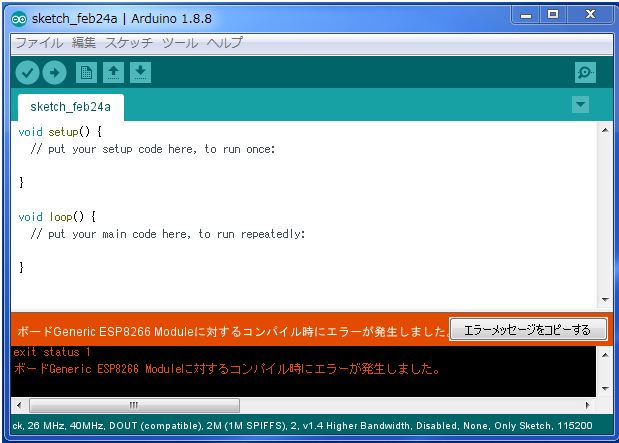Click console scrollbar down arrow
Image resolution: width=619 pixels, height=443 pixels.
[x=605, y=389]
